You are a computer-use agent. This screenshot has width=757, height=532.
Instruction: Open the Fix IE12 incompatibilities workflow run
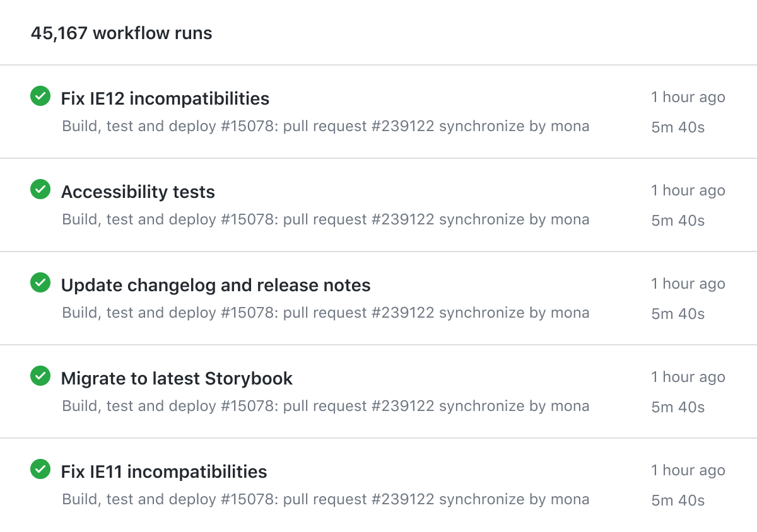coord(165,99)
